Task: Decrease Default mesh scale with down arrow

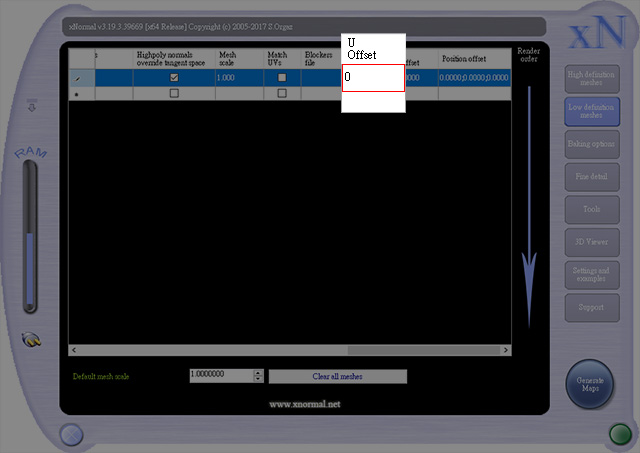Action: coord(258,379)
